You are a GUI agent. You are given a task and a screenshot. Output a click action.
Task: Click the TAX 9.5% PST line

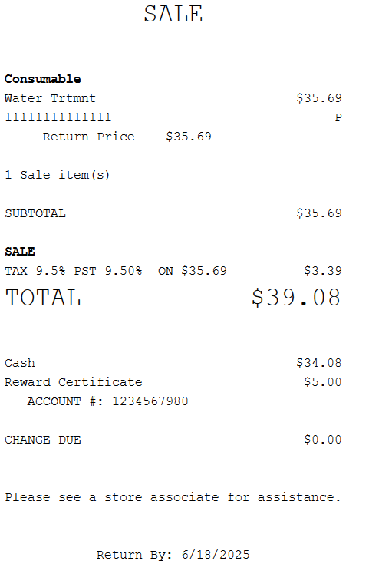[x=116, y=271]
